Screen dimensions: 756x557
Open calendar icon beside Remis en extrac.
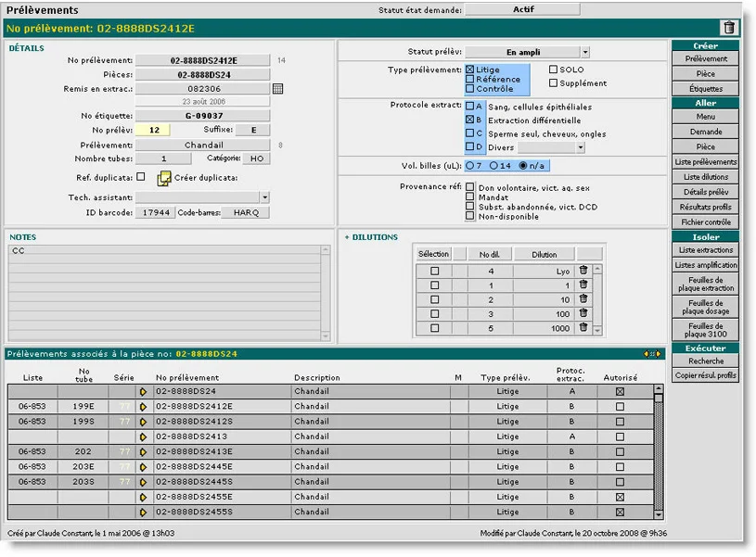coord(277,89)
